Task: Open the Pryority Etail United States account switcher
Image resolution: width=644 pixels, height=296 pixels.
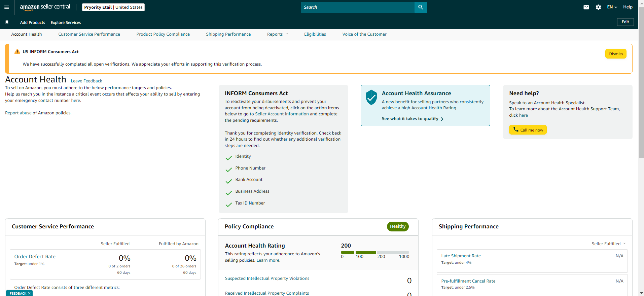Action: (x=113, y=7)
